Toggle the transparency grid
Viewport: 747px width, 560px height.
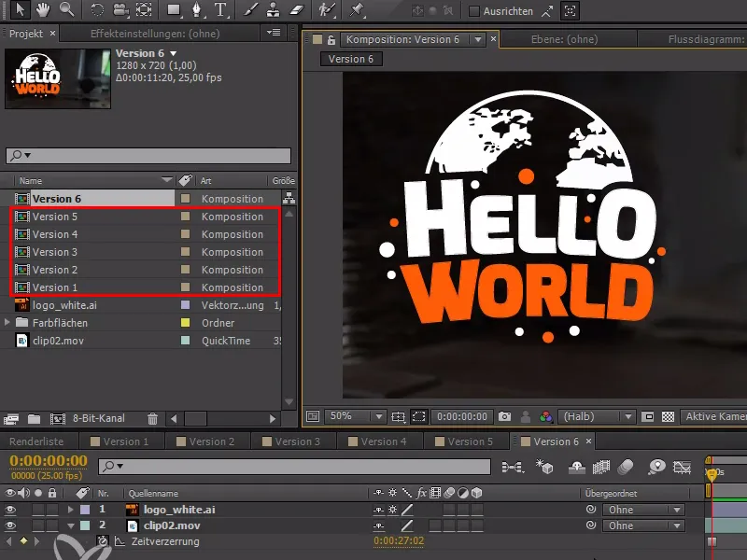point(669,417)
